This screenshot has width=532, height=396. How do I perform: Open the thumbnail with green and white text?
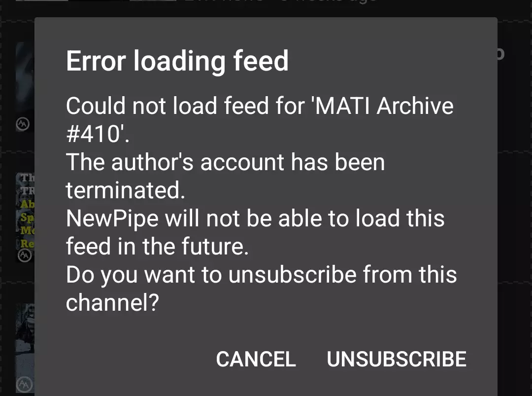[25, 217]
